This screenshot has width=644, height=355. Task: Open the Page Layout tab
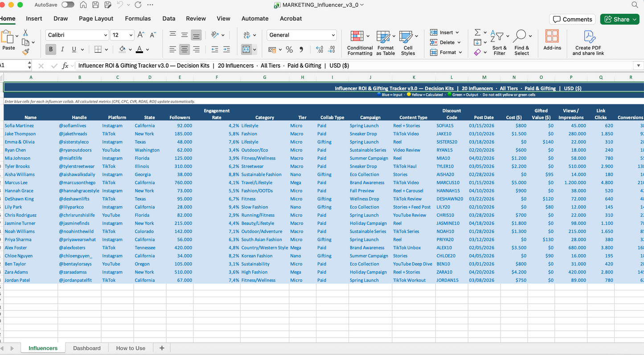click(x=96, y=19)
